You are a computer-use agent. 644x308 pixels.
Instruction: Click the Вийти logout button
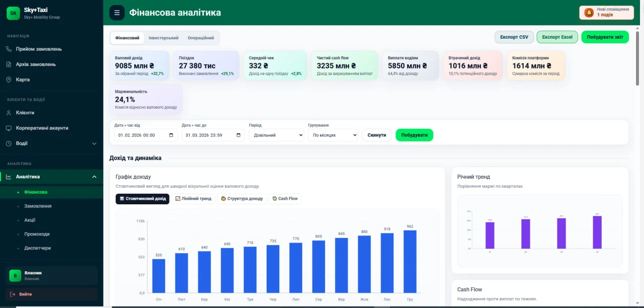point(52,294)
